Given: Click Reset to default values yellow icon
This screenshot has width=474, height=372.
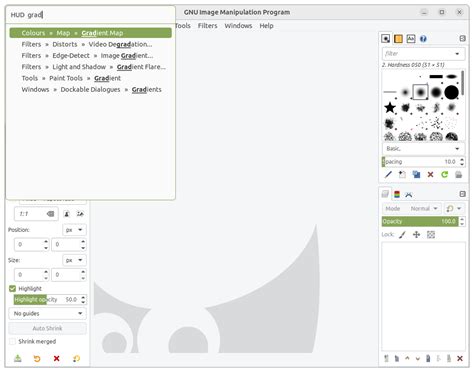Looking at the screenshot, I should (76, 359).
